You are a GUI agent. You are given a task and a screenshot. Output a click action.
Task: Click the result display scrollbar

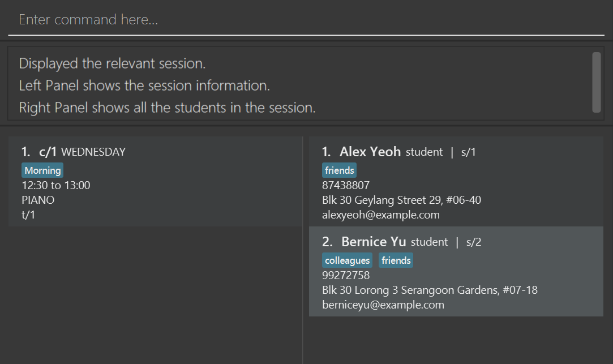pyautogui.click(x=596, y=82)
